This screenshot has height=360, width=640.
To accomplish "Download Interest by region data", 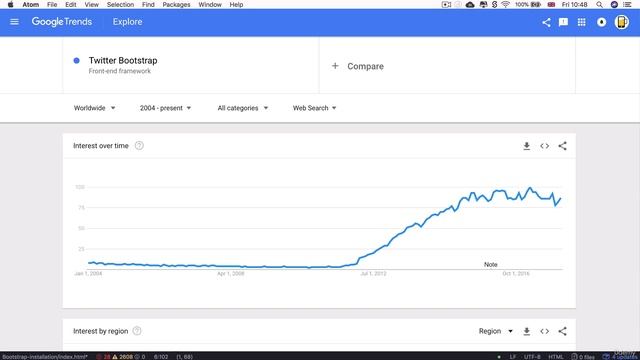I will (x=527, y=331).
